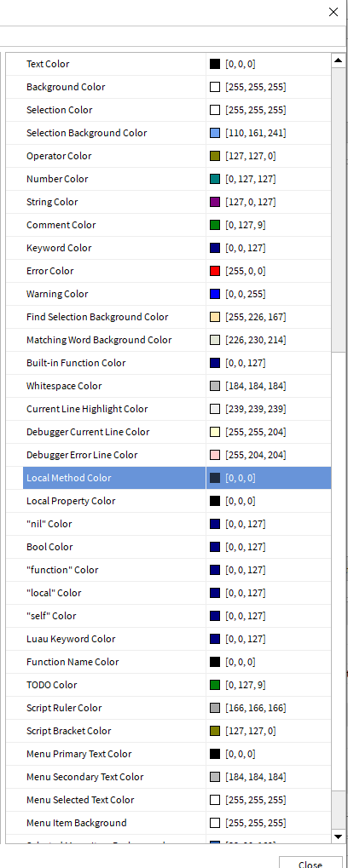Viewport: 348px width, 868px height.
Task: Click the "local" Color swatch
Action: click(x=215, y=593)
